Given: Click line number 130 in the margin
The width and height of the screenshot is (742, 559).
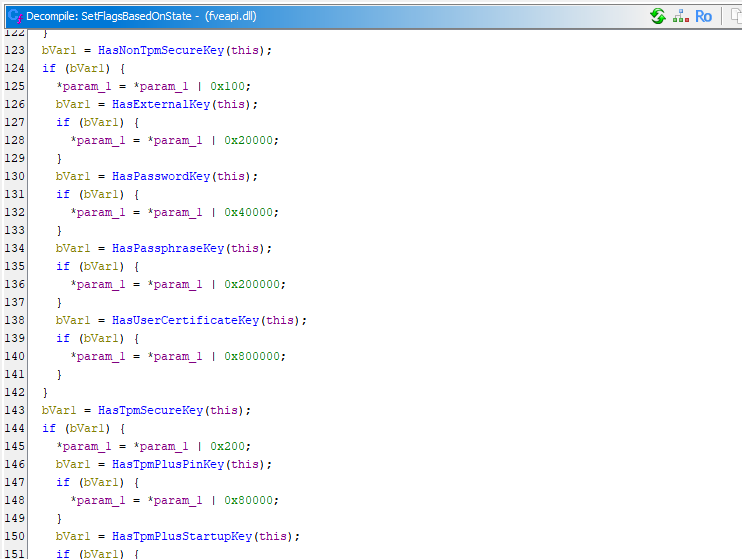Looking at the screenshot, I should point(14,176).
